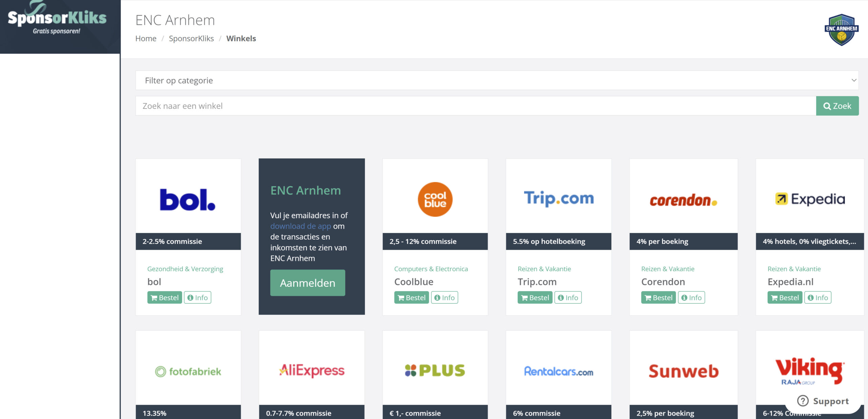The height and width of the screenshot is (419, 868).
Task: Open the Support help widget
Action: pos(823,401)
